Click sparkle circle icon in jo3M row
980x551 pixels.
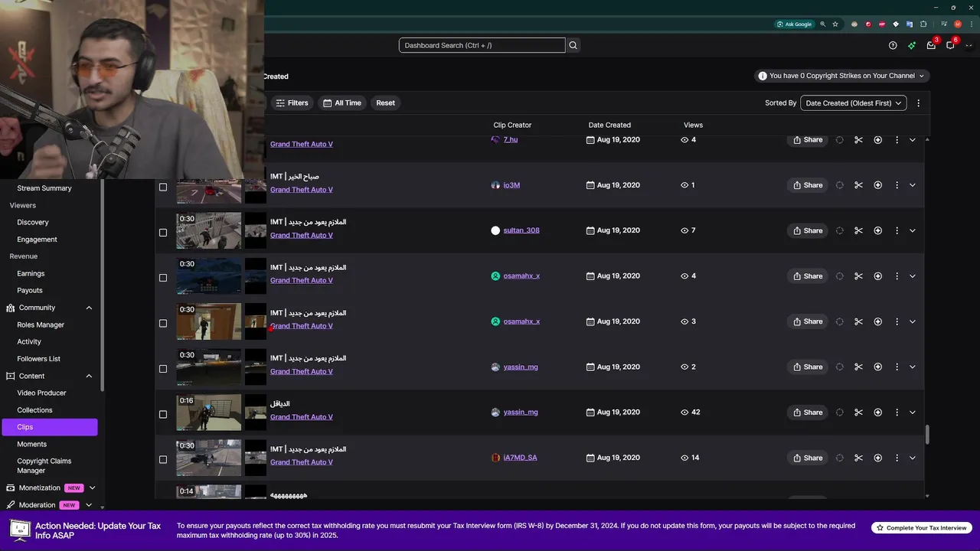877,185
